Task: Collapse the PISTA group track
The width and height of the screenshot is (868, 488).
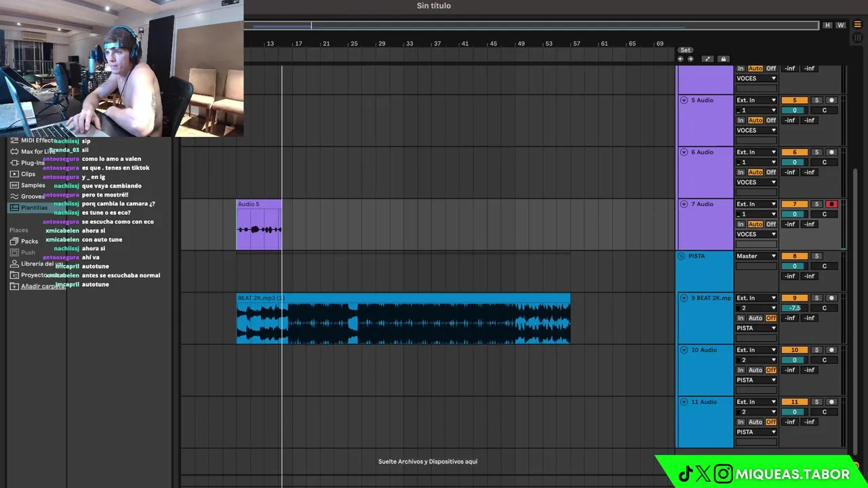Action: point(681,256)
